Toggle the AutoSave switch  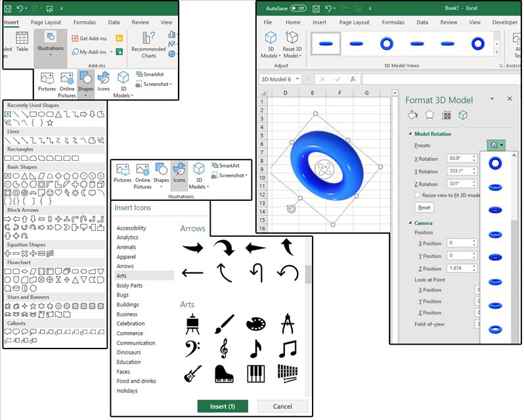(x=298, y=9)
